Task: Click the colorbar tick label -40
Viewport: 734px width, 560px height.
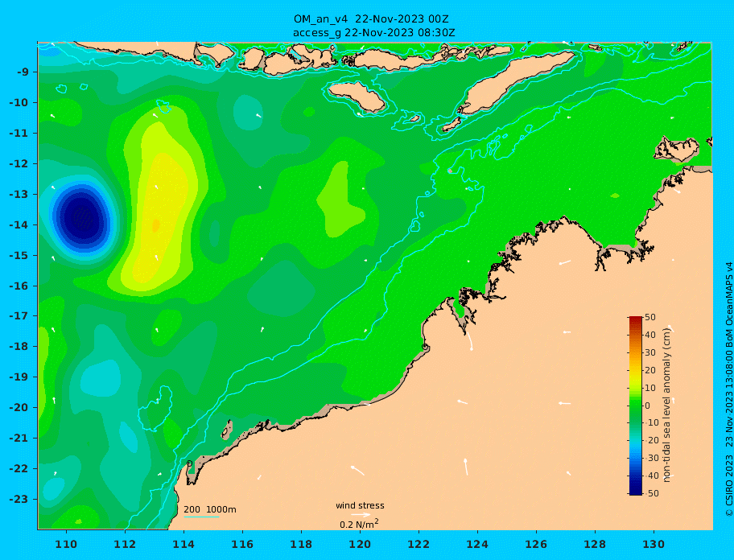Action: [650, 476]
